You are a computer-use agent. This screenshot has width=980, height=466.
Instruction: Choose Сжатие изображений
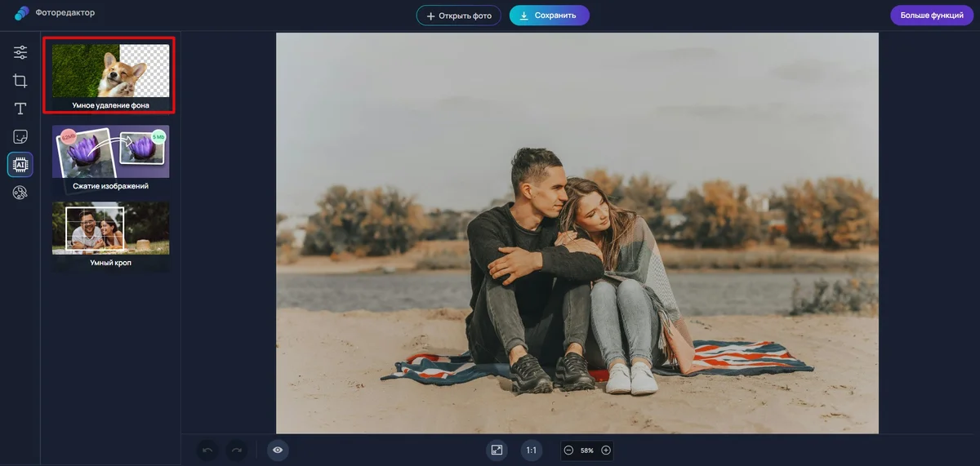110,159
